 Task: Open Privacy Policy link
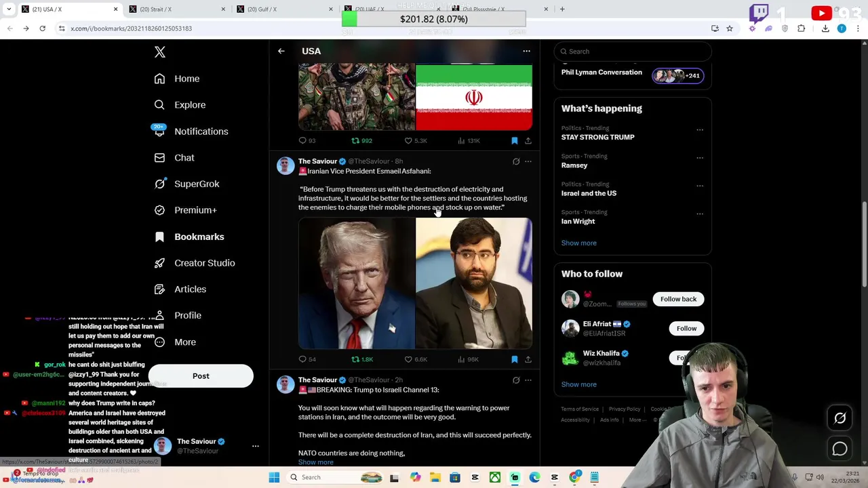tap(625, 409)
